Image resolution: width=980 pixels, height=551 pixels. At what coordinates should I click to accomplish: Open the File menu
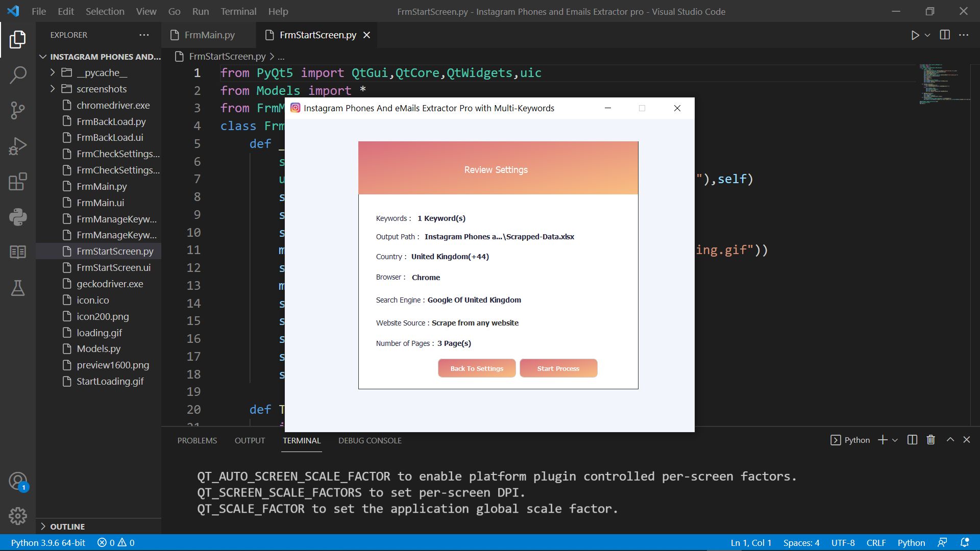pos(39,11)
